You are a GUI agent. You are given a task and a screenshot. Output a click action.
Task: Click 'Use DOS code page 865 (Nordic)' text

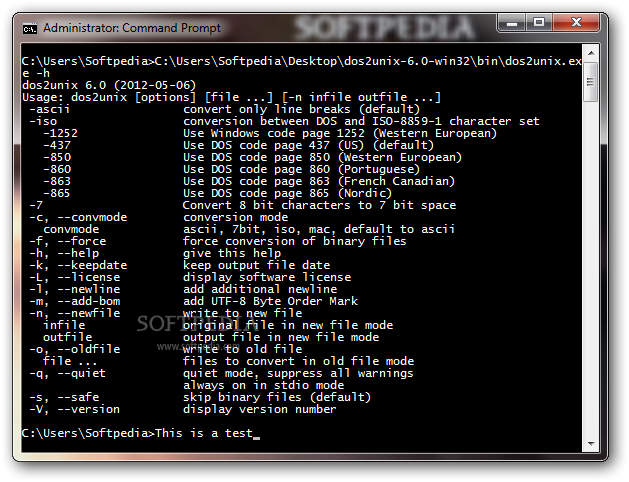tap(287, 193)
